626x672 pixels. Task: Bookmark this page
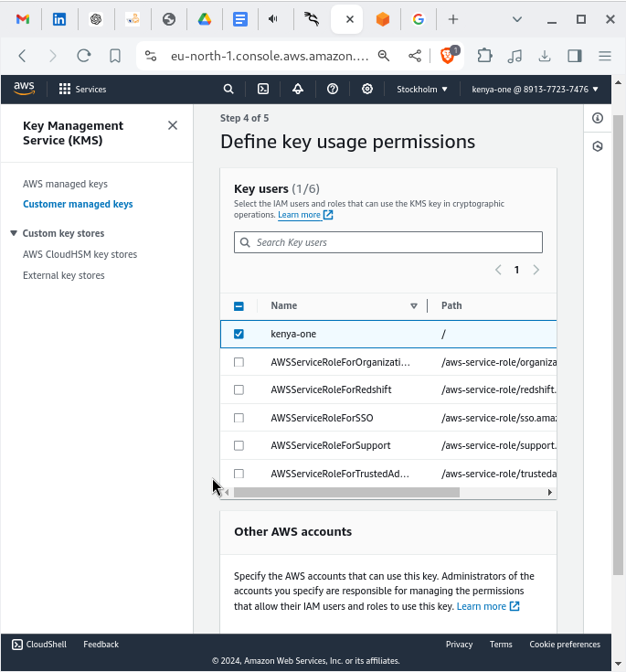click(115, 56)
